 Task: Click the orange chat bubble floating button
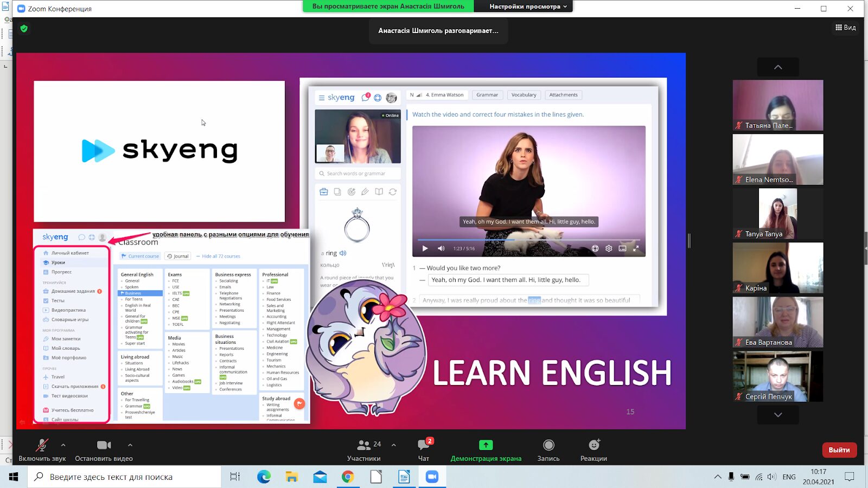pyautogui.click(x=299, y=403)
